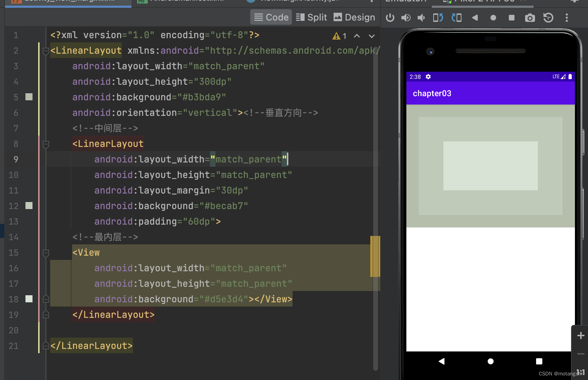The height and width of the screenshot is (380, 588).
Task: Open color picker for #becab7 gutter swatch
Action: pyautogui.click(x=29, y=206)
